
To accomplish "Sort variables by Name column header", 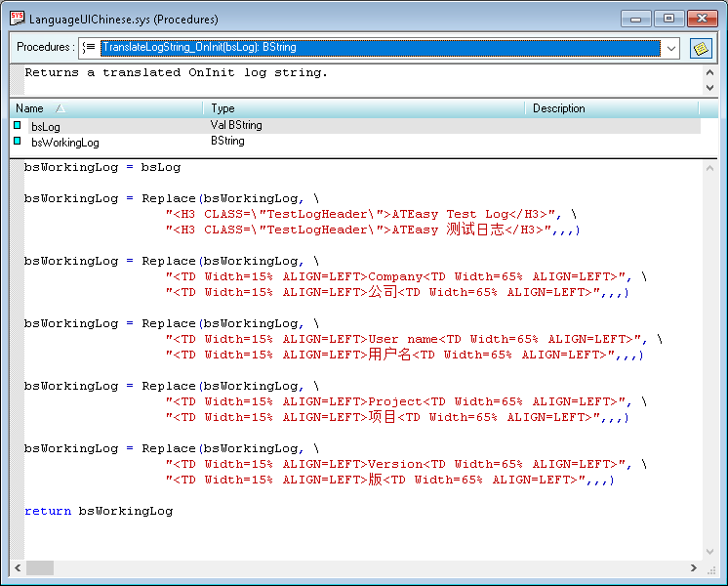I will [106, 108].
